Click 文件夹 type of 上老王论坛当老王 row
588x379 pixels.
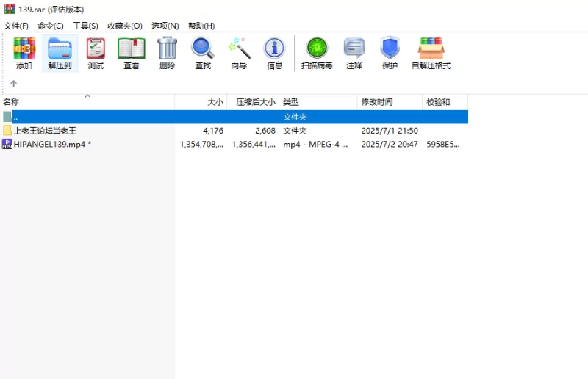click(295, 131)
